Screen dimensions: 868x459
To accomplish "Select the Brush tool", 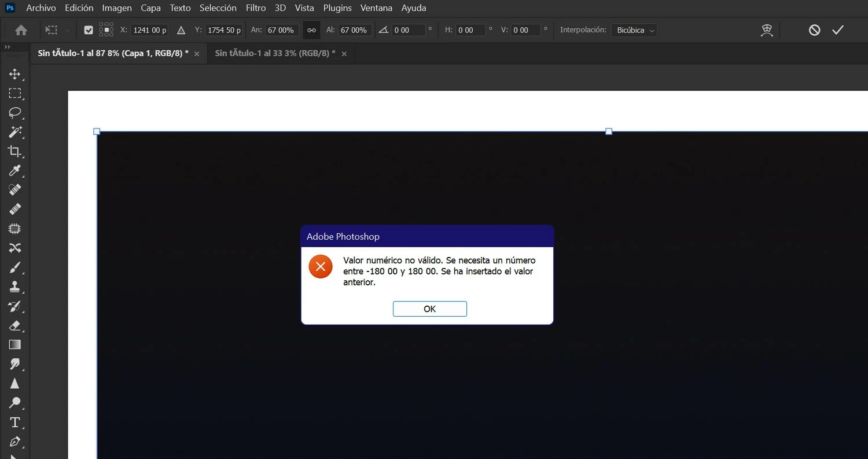I will pos(15,267).
